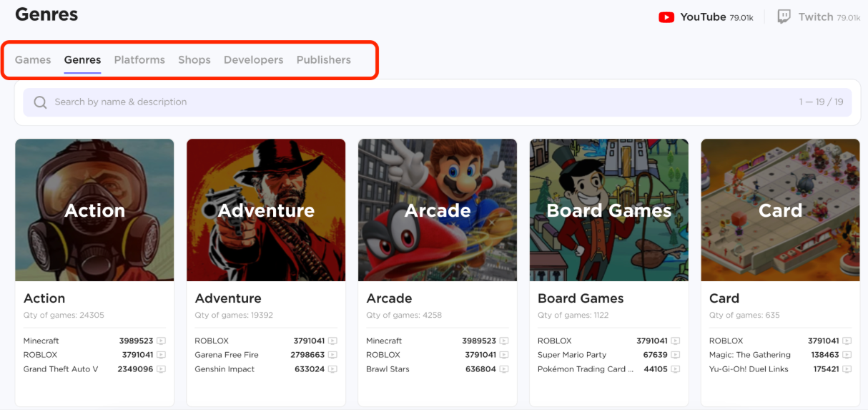Screen dimensions: 868x410
Task: Open Yu-Gi-Oh! Duel Links entry
Action: (749, 369)
